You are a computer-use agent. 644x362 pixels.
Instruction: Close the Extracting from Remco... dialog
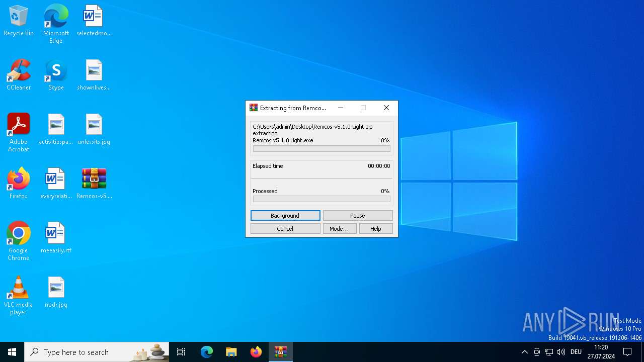coord(386,108)
